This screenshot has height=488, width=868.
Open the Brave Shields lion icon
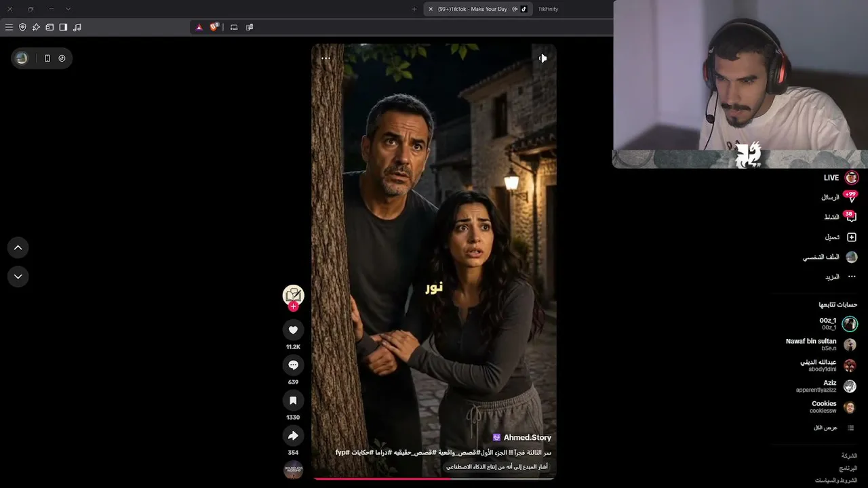point(214,27)
